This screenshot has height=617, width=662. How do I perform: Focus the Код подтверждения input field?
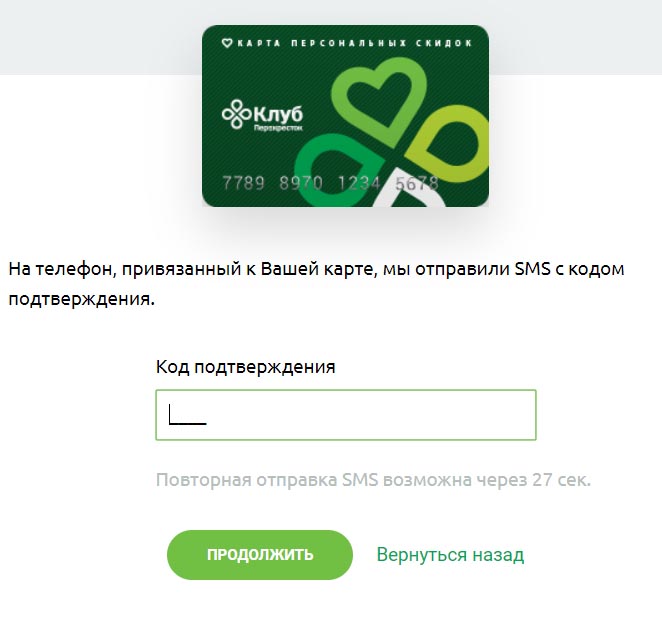click(346, 415)
